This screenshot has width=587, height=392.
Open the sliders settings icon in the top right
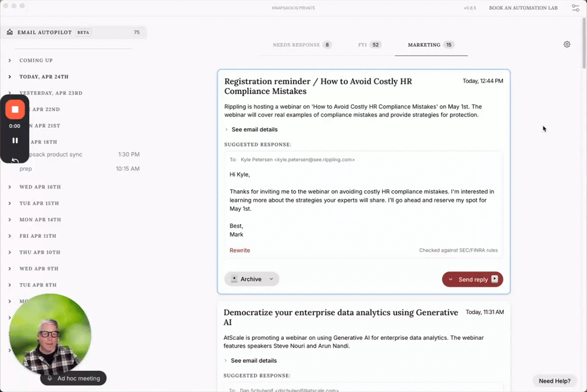(576, 8)
